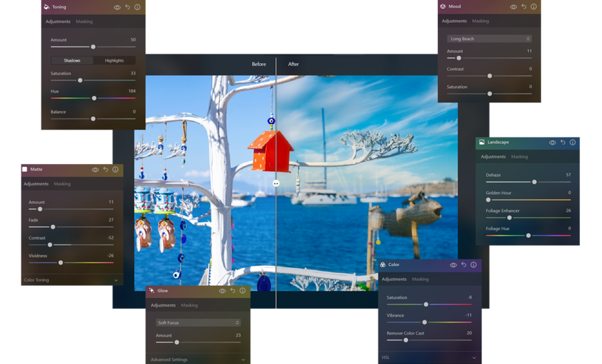
Task: Reset the Matte panel adjustments
Action: pyautogui.click(x=105, y=170)
